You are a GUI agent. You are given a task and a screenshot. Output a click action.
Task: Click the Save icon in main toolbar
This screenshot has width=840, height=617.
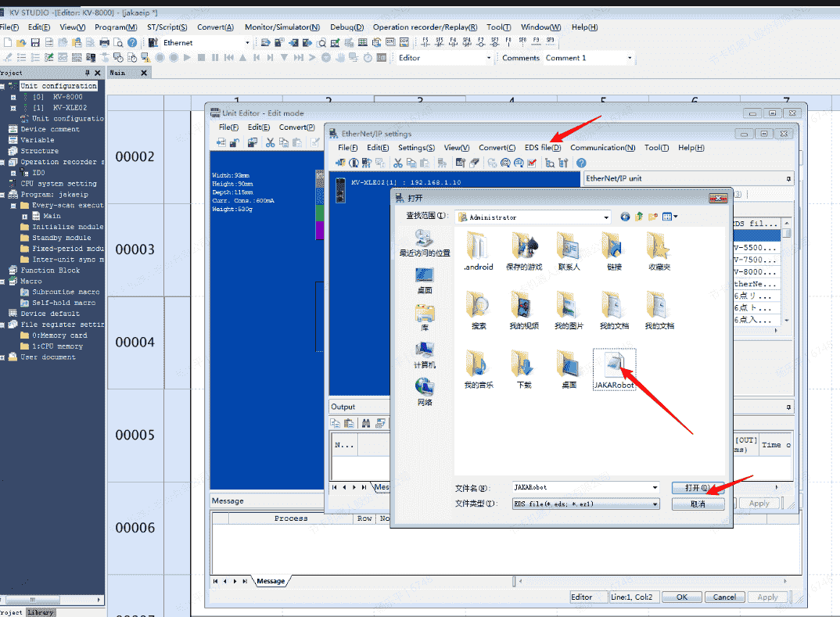click(x=35, y=42)
